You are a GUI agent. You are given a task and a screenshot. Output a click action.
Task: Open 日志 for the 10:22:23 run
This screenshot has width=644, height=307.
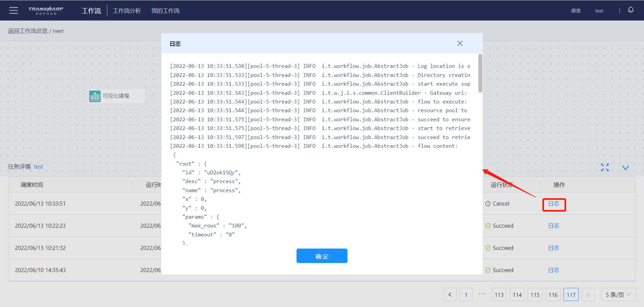(x=554, y=226)
